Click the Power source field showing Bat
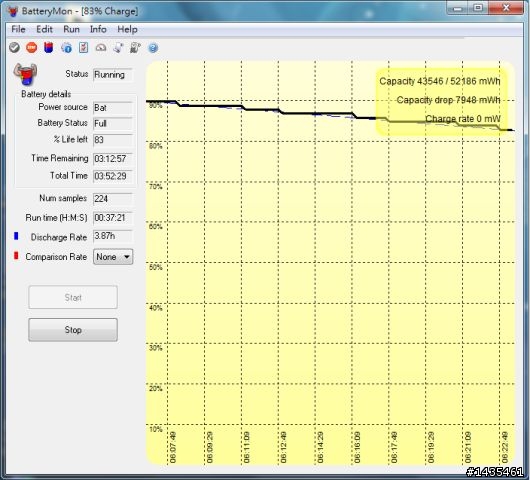This screenshot has width=530, height=480. 113,108
